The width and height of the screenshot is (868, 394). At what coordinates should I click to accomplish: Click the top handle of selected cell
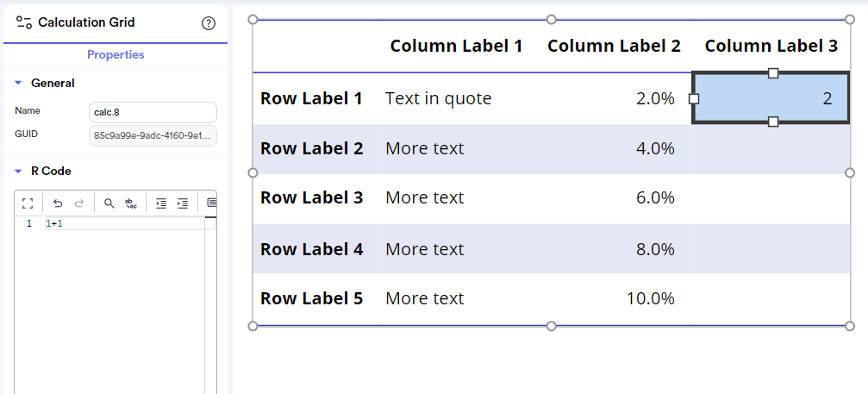tap(773, 73)
